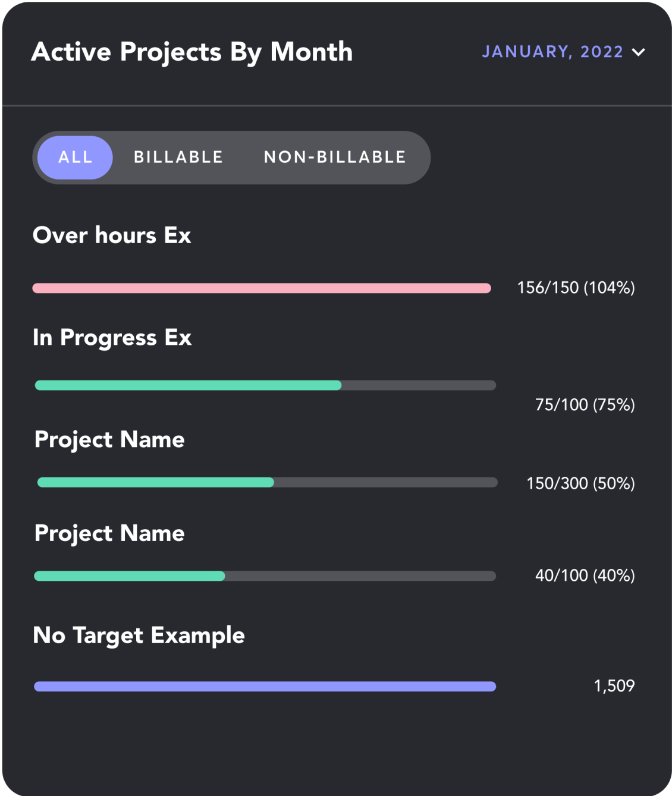Viewport: 672px width, 796px height.
Task: Switch to the BILLABLE filter
Action: click(x=178, y=158)
